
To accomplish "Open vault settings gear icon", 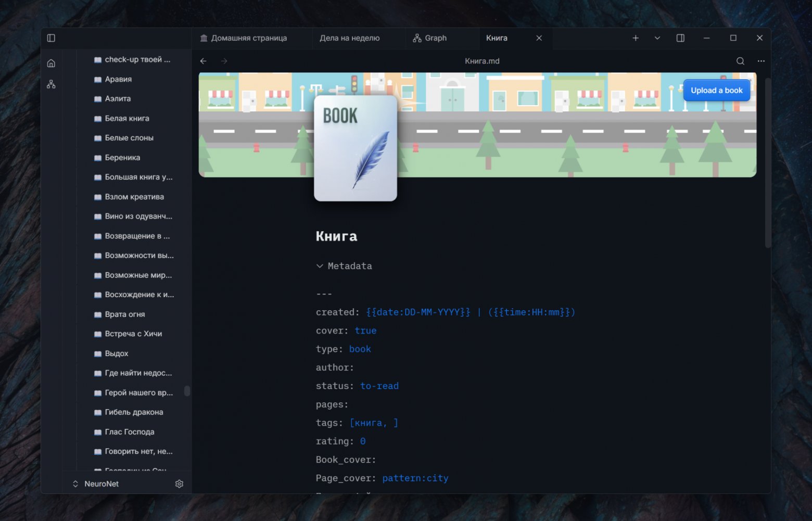I will pos(179,484).
